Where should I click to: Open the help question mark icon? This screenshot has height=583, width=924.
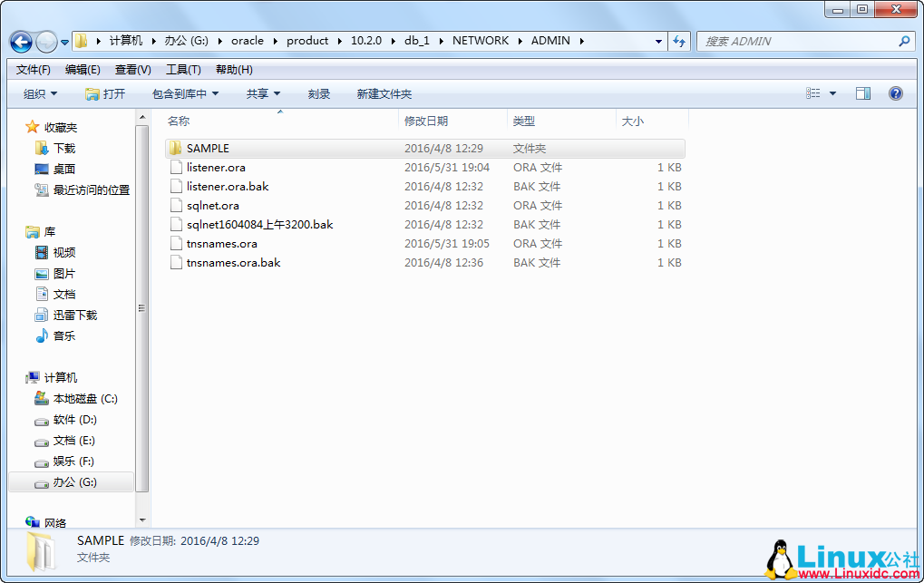coord(895,93)
